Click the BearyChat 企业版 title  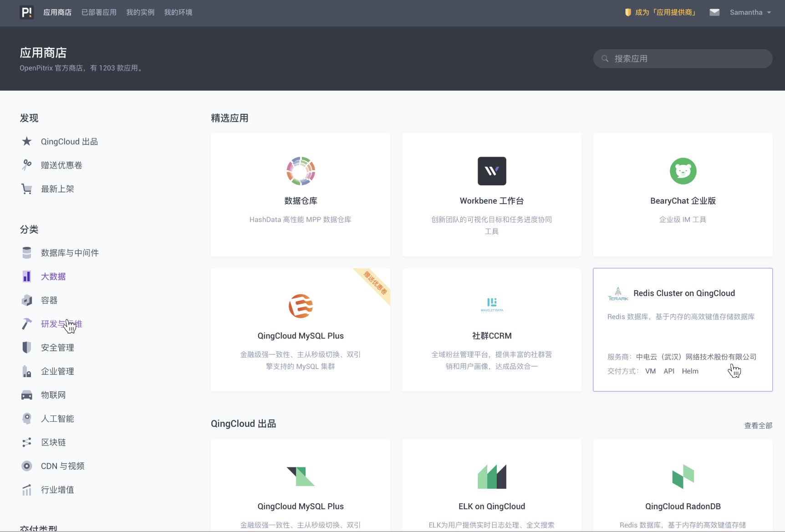pyautogui.click(x=683, y=201)
